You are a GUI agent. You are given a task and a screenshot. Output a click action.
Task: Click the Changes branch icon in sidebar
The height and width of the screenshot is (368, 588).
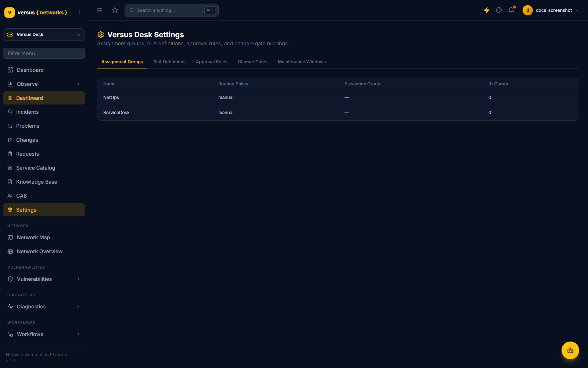[x=10, y=140]
